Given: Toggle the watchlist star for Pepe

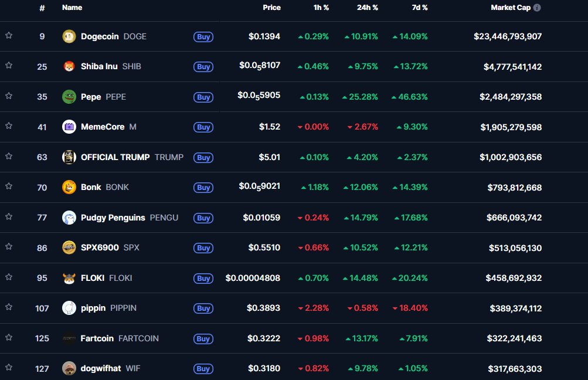Looking at the screenshot, I should [9, 96].
